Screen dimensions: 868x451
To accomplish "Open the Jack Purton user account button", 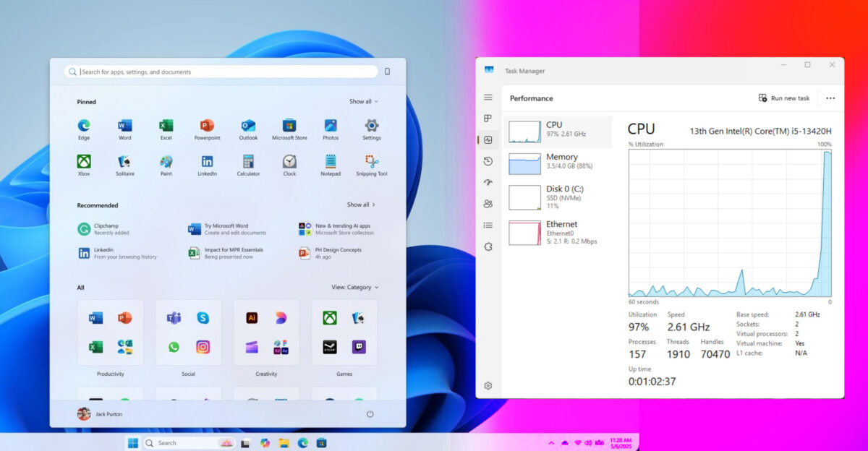I will pyautogui.click(x=99, y=414).
